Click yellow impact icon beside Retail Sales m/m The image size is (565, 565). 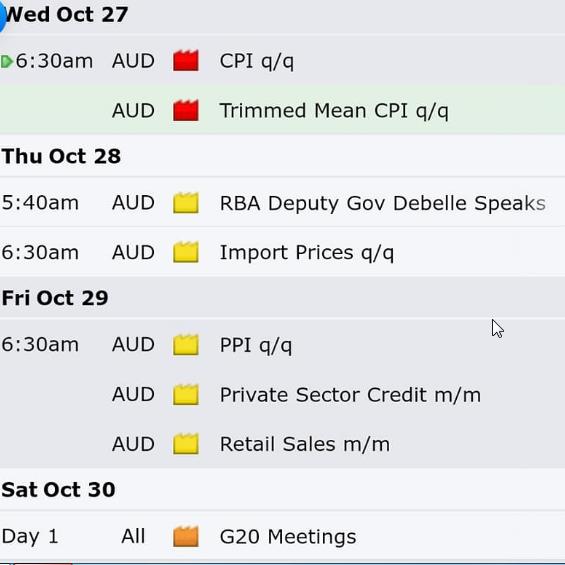(186, 444)
